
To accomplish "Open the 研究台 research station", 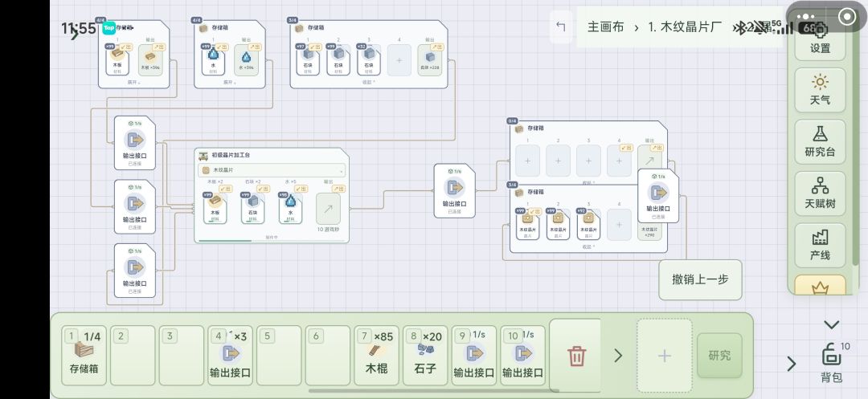I will (x=820, y=142).
